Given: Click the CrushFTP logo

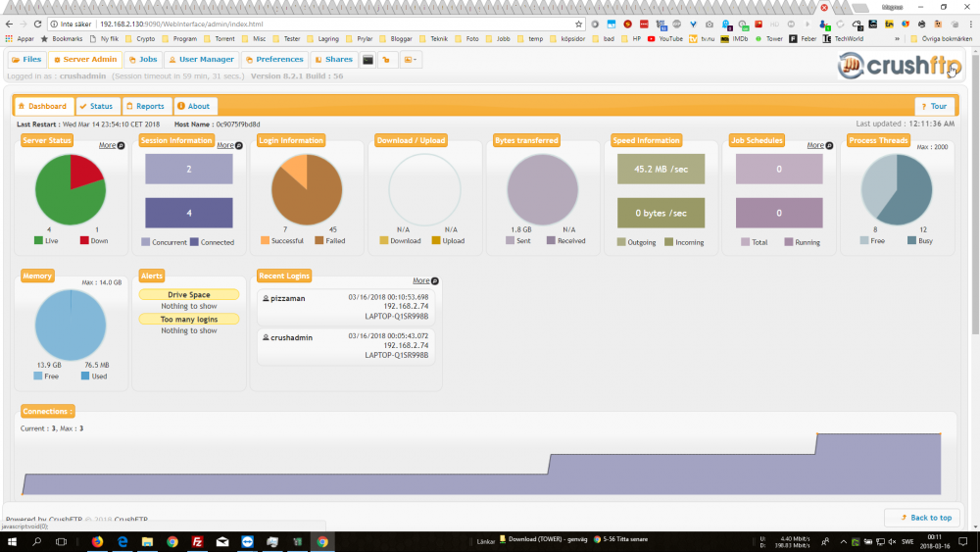Looking at the screenshot, I should point(899,65).
